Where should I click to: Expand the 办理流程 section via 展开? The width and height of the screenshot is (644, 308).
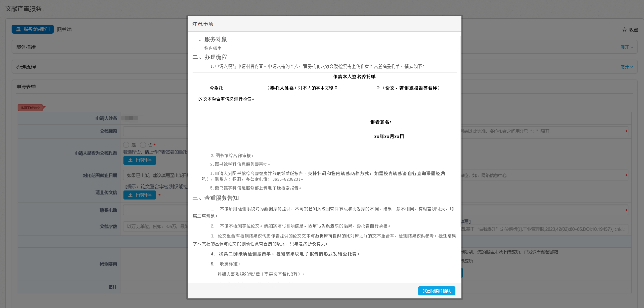(627, 67)
